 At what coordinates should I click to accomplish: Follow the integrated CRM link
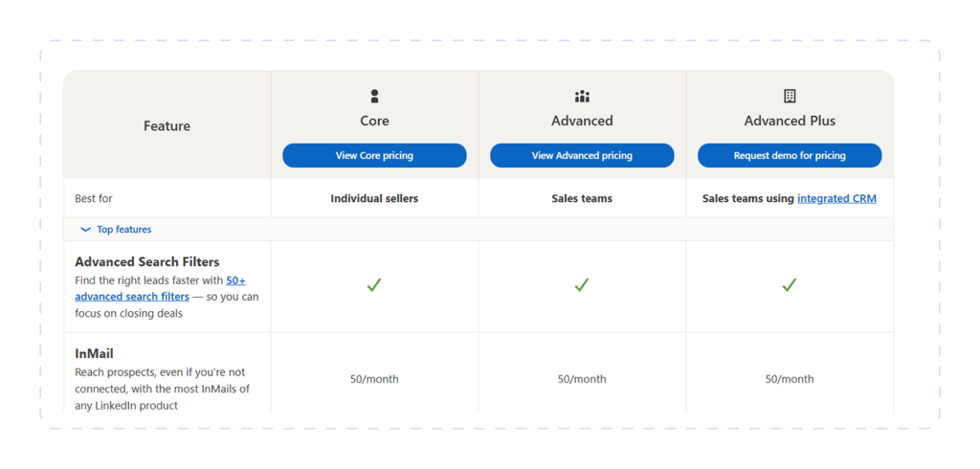pyautogui.click(x=836, y=199)
